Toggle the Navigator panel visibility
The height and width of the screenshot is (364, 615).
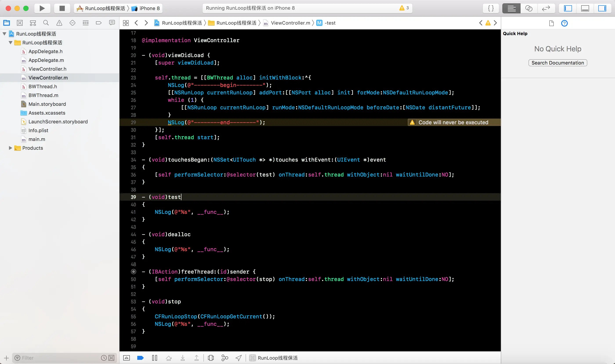click(568, 8)
